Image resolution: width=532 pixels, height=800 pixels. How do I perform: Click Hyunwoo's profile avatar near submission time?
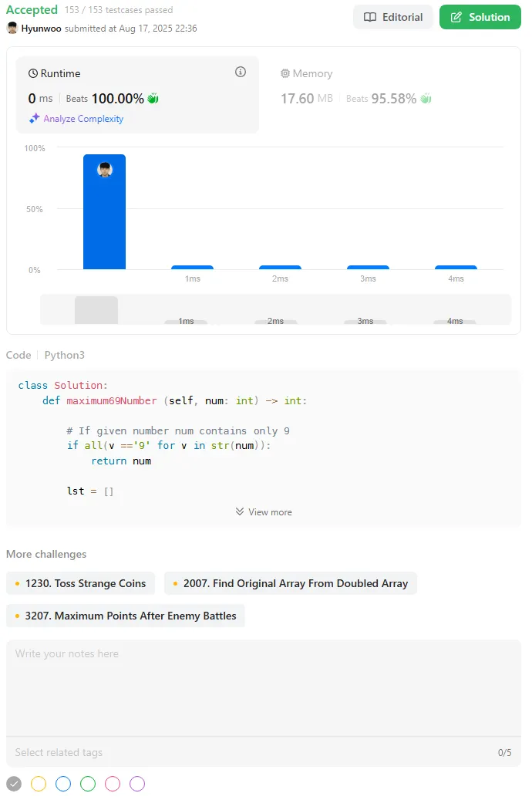click(x=12, y=28)
